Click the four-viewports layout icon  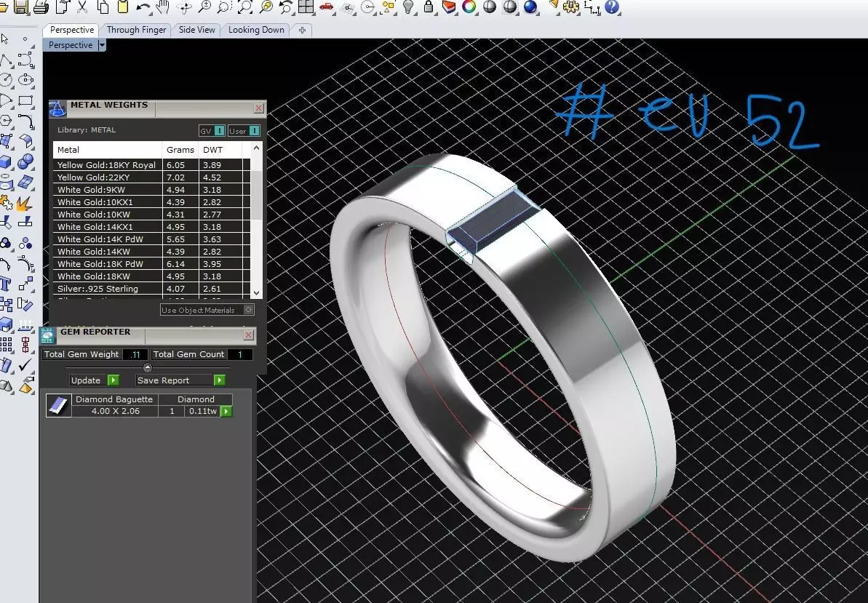(x=306, y=7)
